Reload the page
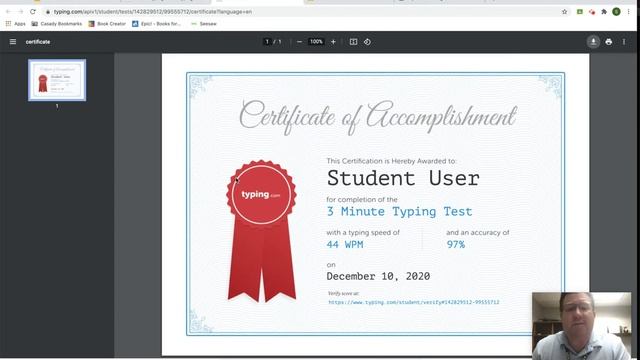 pyautogui.click(x=33, y=11)
